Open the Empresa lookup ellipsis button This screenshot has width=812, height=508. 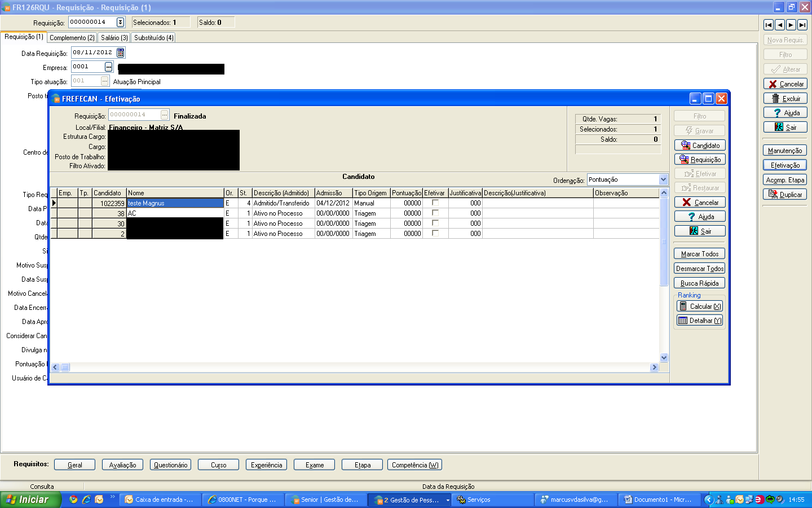(109, 67)
